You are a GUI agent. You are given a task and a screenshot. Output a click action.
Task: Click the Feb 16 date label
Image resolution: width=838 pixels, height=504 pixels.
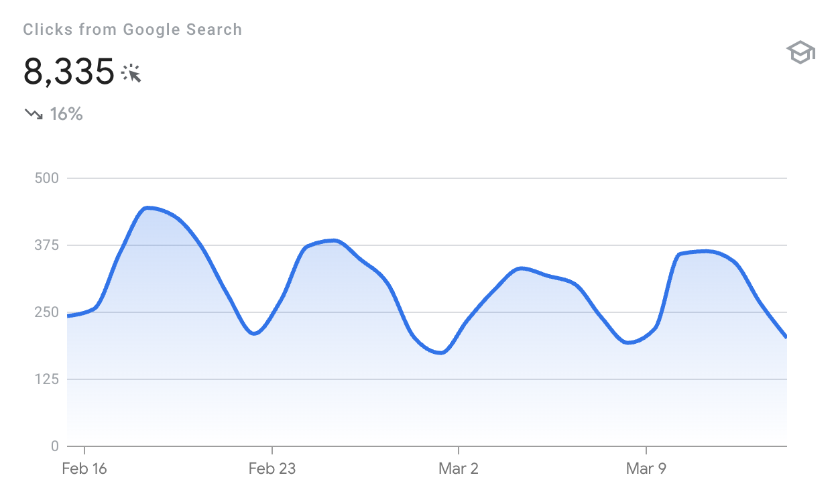[x=84, y=468]
